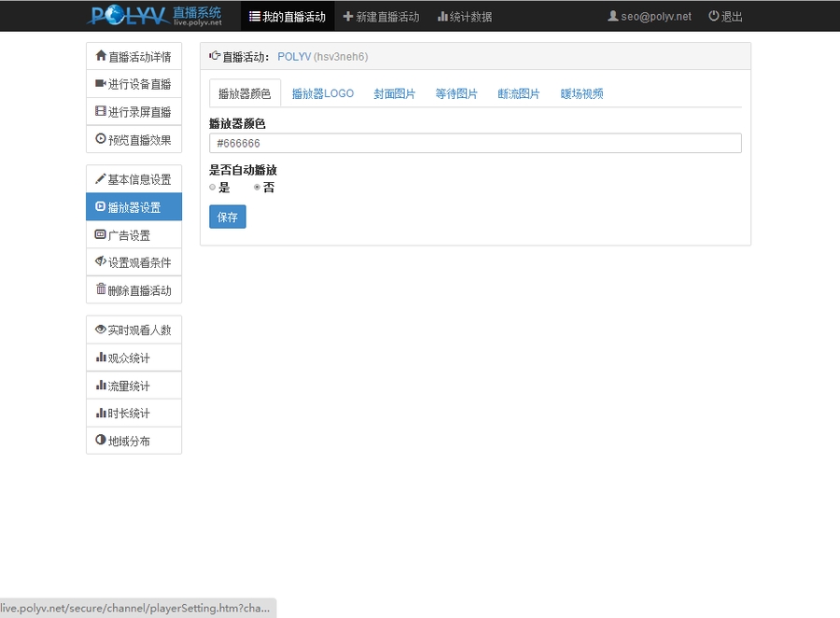Select 否 for auto-play option
The image size is (840, 618).
click(258, 188)
